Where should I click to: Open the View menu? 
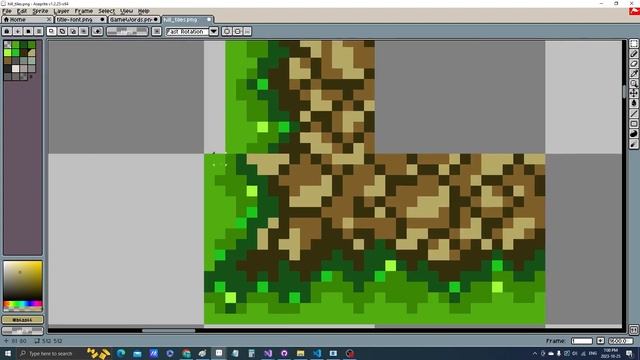(x=127, y=11)
